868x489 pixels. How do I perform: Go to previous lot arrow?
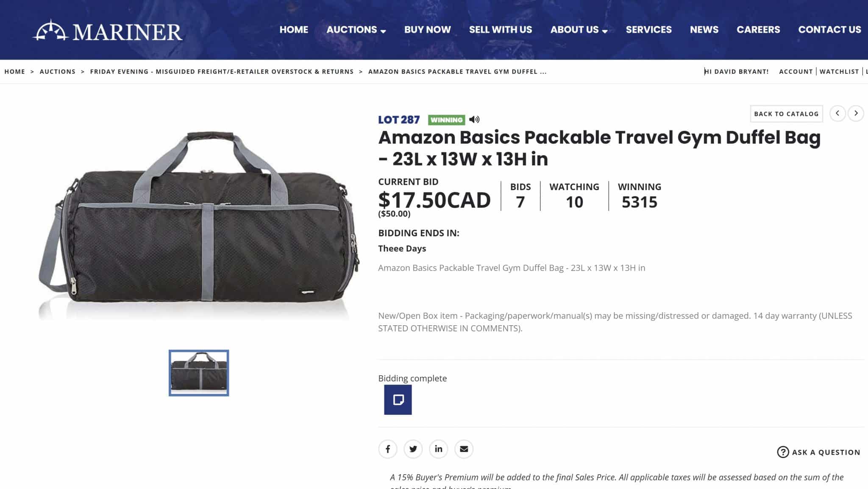click(x=837, y=113)
